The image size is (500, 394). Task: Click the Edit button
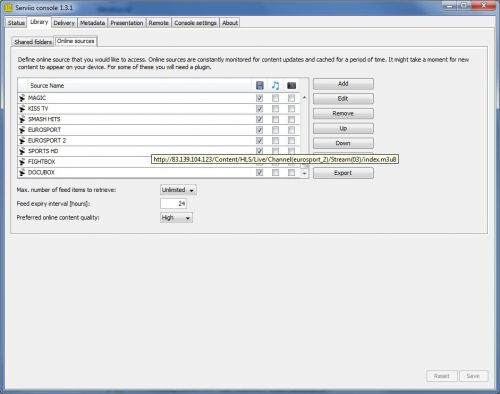pyautogui.click(x=343, y=99)
